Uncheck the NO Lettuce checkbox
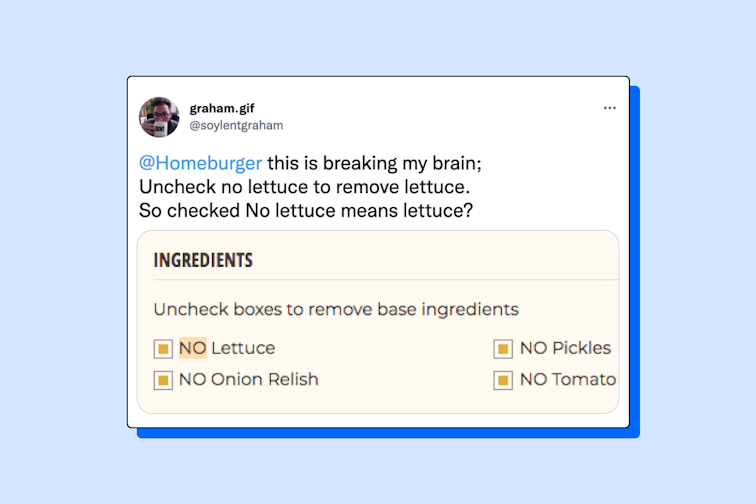 click(x=163, y=349)
